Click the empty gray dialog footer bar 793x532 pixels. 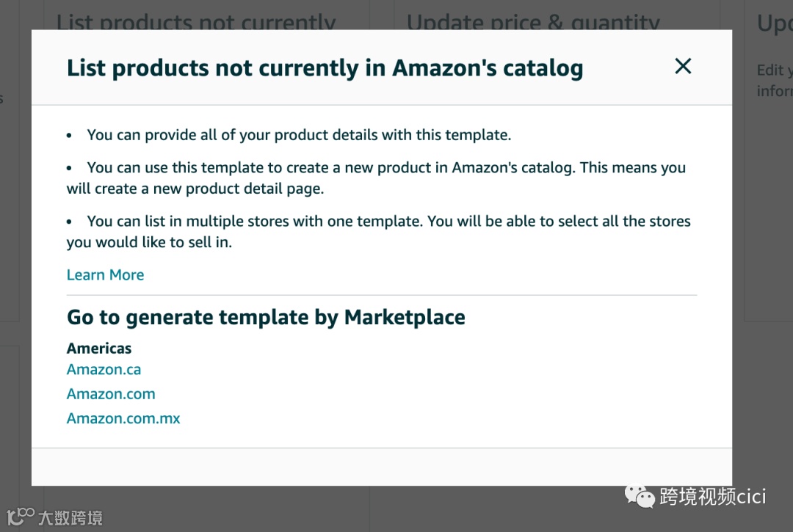pos(382,467)
